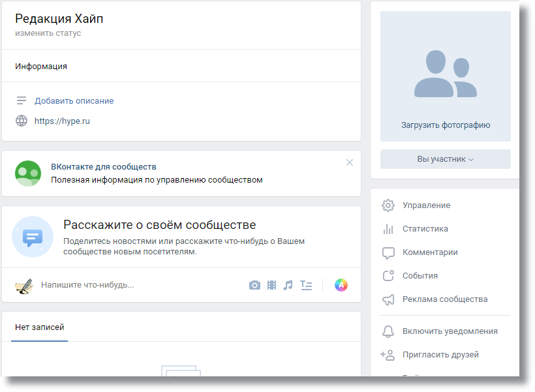
Task: Click Добавить описание link
Action: (74, 101)
